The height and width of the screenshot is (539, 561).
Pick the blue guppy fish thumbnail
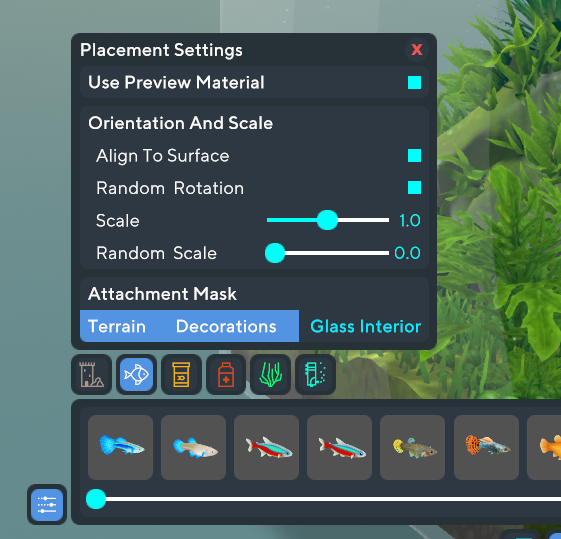click(121, 447)
